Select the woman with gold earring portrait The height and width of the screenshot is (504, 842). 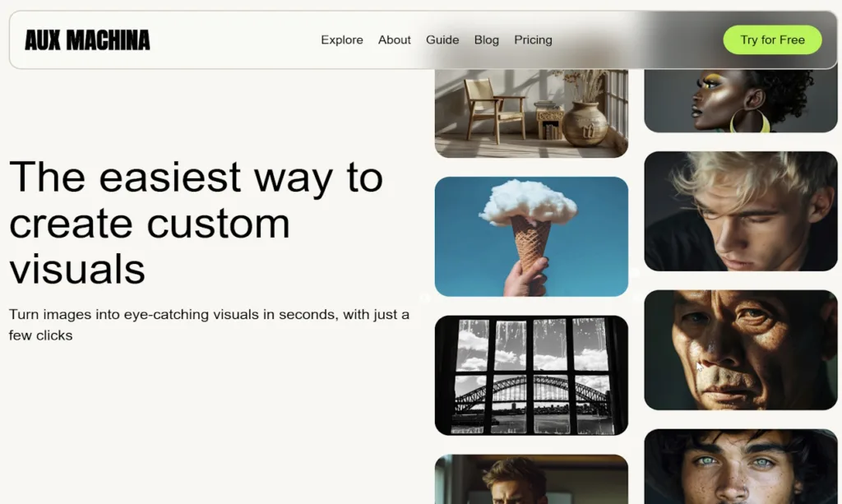click(741, 101)
